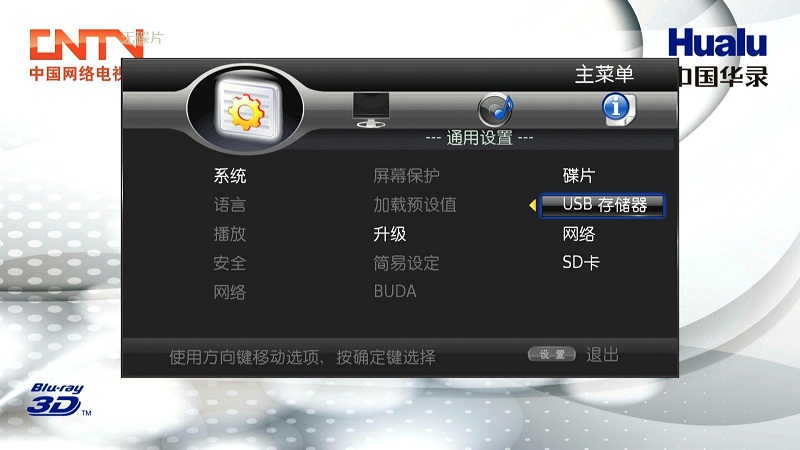Select the General Settings gear icon
This screenshot has height=450, width=800.
(x=247, y=110)
